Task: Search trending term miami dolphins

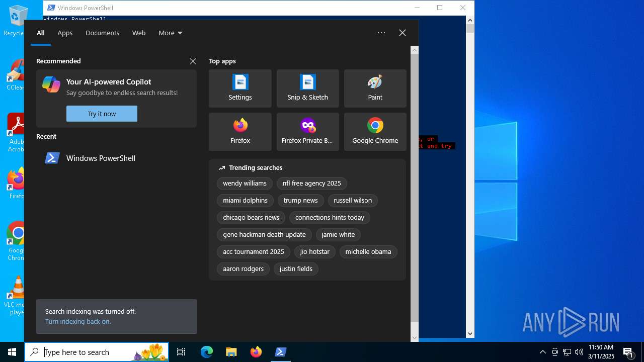Action: click(245, 201)
